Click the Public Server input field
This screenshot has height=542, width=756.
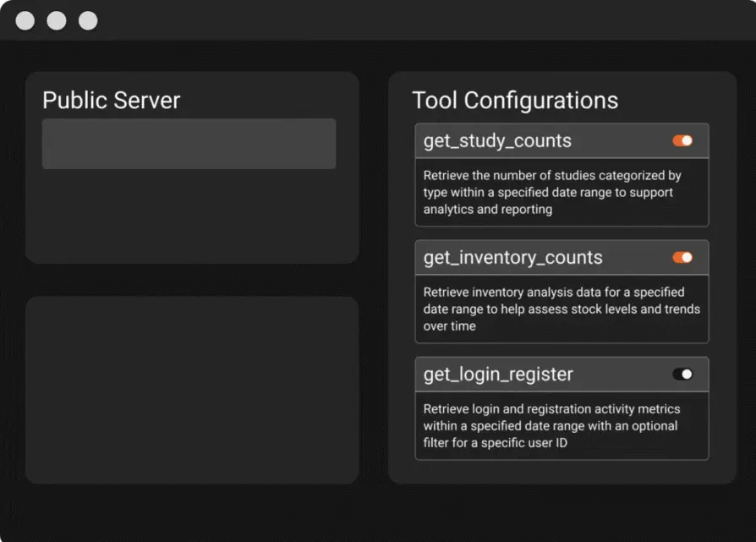189,144
